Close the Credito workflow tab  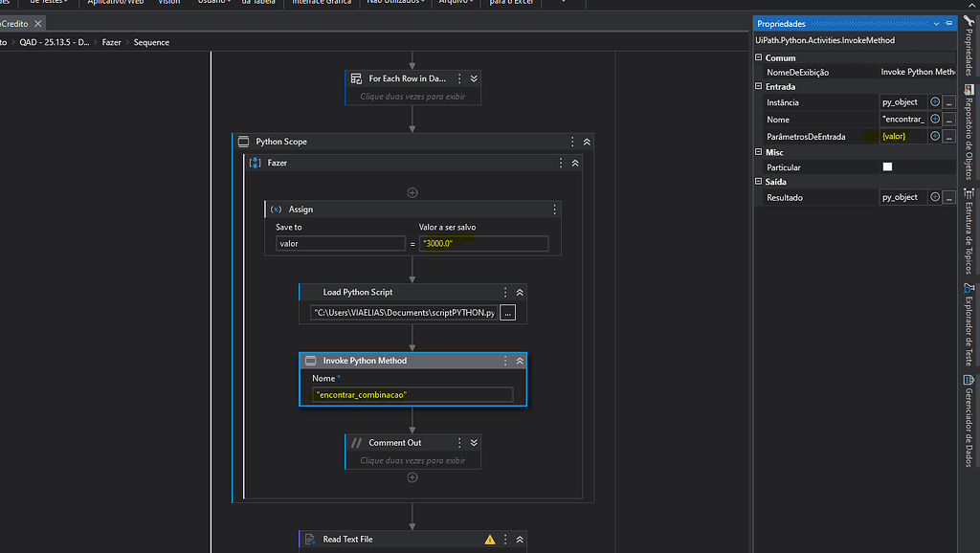(x=38, y=24)
